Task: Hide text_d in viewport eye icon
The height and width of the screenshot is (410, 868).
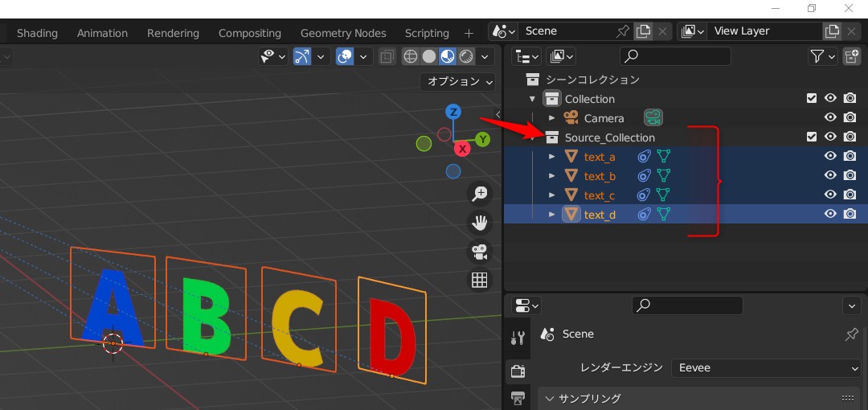Action: tap(830, 214)
